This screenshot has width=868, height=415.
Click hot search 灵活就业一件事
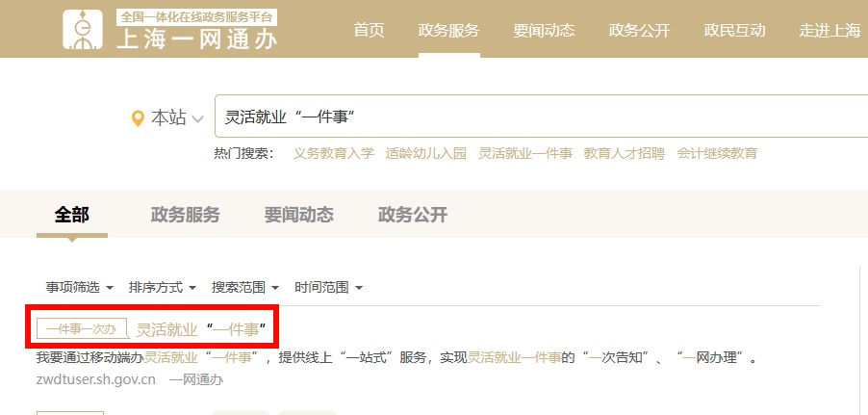[x=525, y=153]
